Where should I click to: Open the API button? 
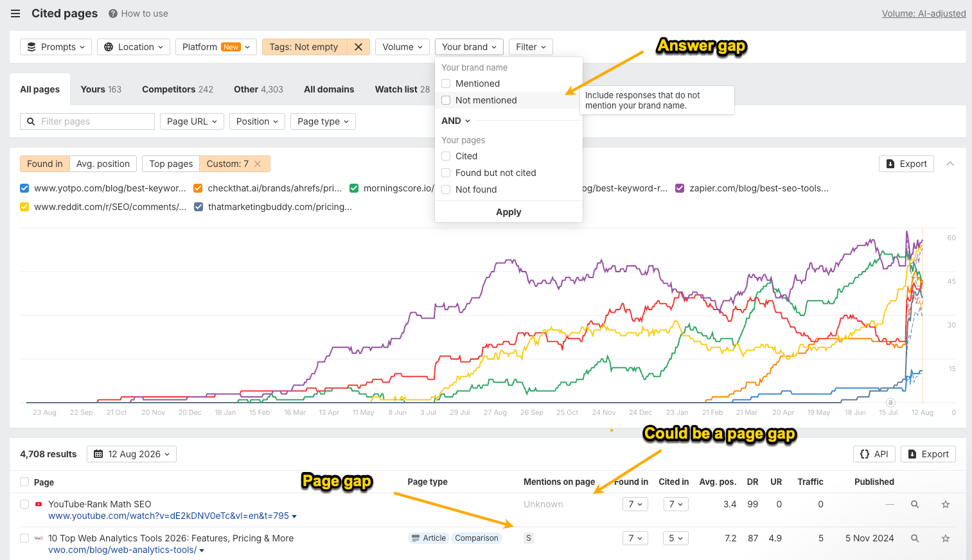coord(874,454)
